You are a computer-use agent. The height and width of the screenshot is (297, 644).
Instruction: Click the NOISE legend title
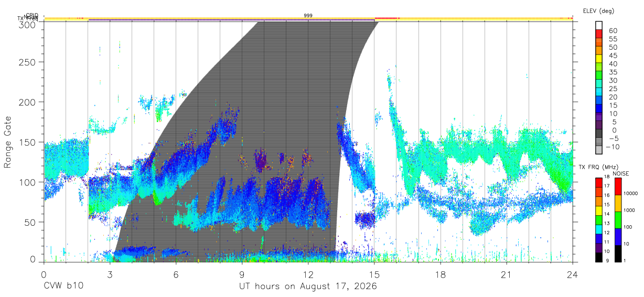click(x=621, y=173)
